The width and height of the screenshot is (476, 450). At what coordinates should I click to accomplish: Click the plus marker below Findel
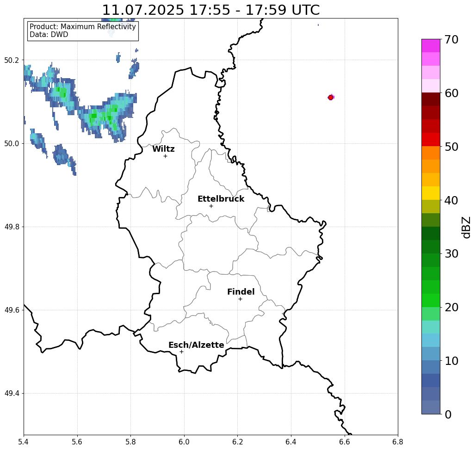[x=240, y=299]
